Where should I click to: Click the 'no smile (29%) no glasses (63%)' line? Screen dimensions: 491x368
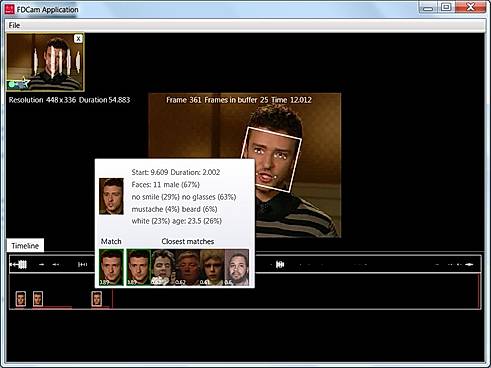[184, 197]
